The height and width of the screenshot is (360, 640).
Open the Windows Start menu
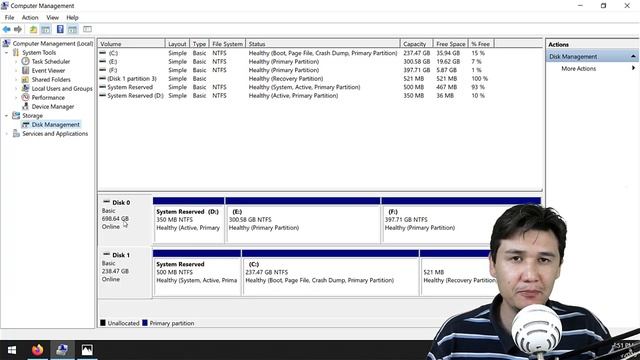point(12,350)
